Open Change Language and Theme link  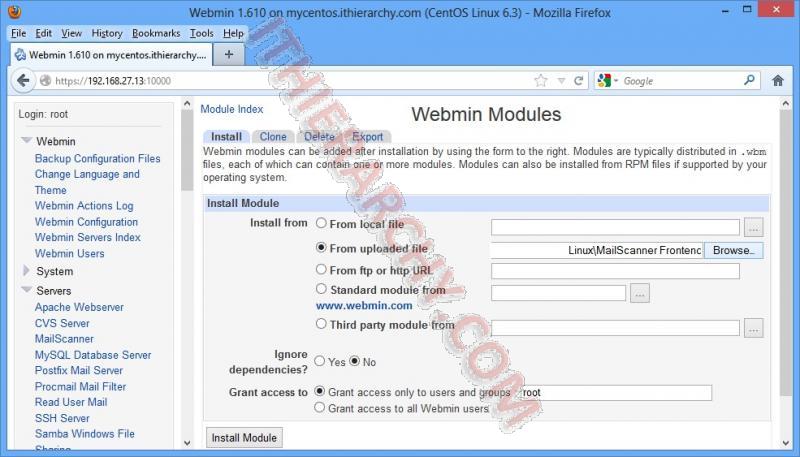pos(87,182)
